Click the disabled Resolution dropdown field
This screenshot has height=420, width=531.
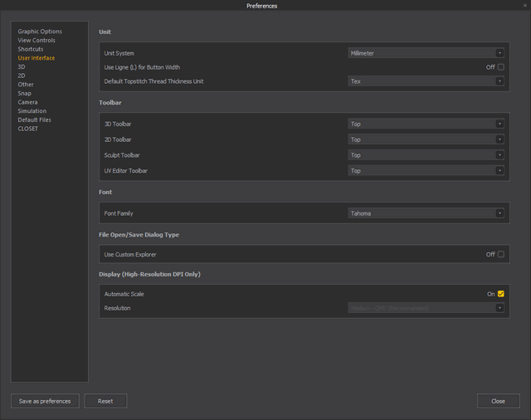coord(426,308)
